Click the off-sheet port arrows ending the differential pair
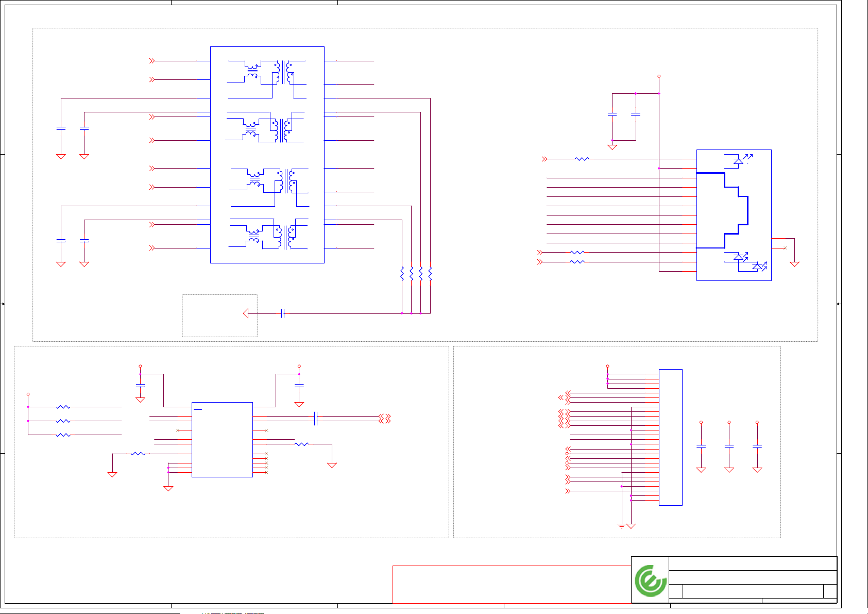 [x=385, y=419]
